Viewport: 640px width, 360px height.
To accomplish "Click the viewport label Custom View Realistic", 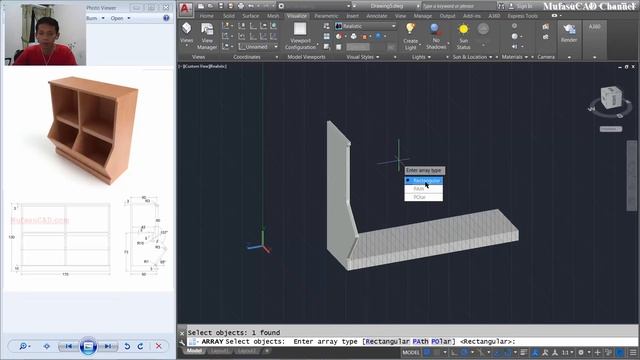I will pyautogui.click(x=203, y=66).
